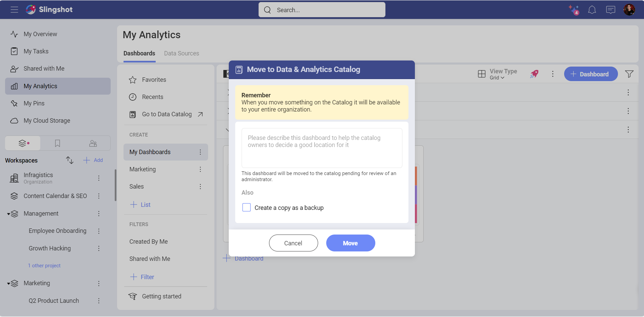
Task: Select the Dashboards tab
Action: point(139,53)
